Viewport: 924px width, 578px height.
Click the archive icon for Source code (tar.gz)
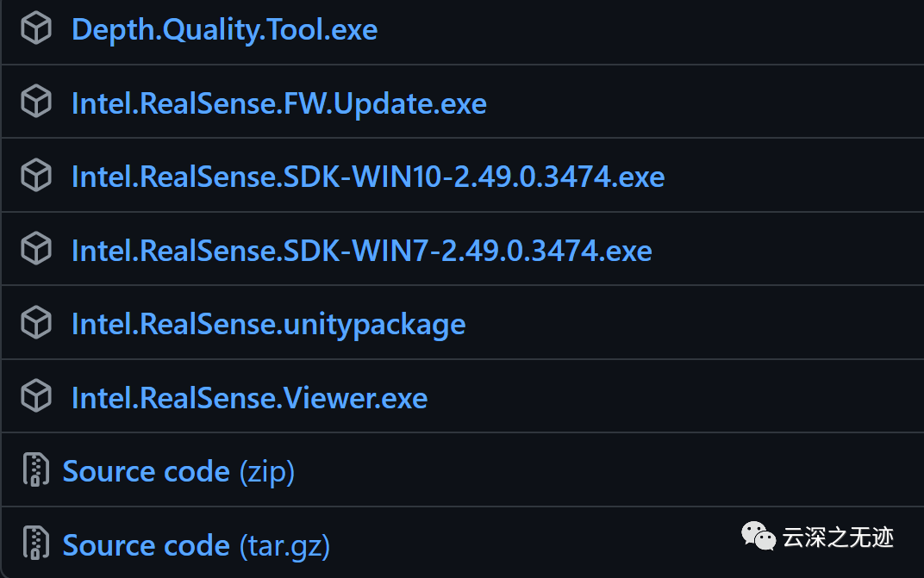coord(35,545)
